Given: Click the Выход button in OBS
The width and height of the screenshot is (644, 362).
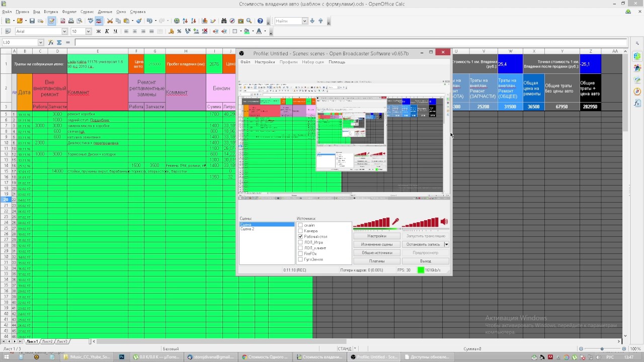Looking at the screenshot, I should 426,261.
